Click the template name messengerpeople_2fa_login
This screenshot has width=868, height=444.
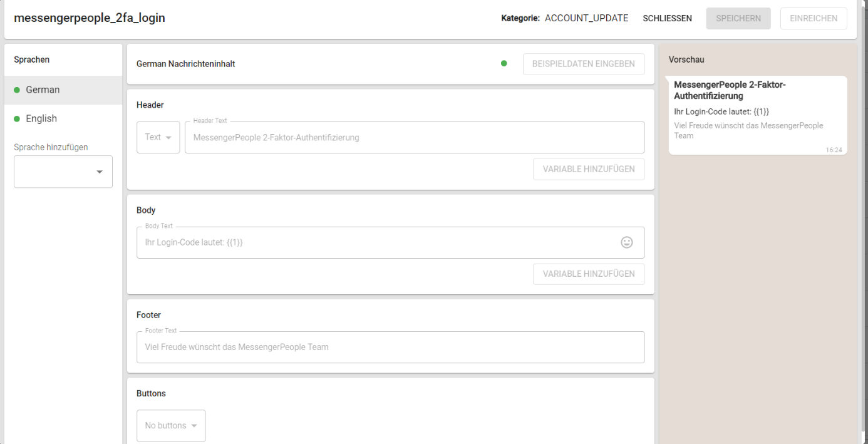click(x=90, y=18)
